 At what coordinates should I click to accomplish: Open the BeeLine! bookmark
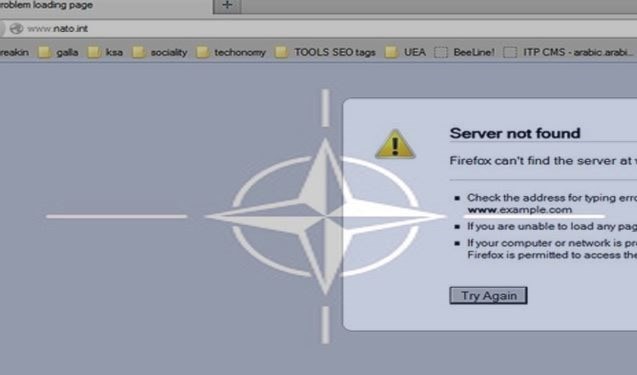coord(464,52)
